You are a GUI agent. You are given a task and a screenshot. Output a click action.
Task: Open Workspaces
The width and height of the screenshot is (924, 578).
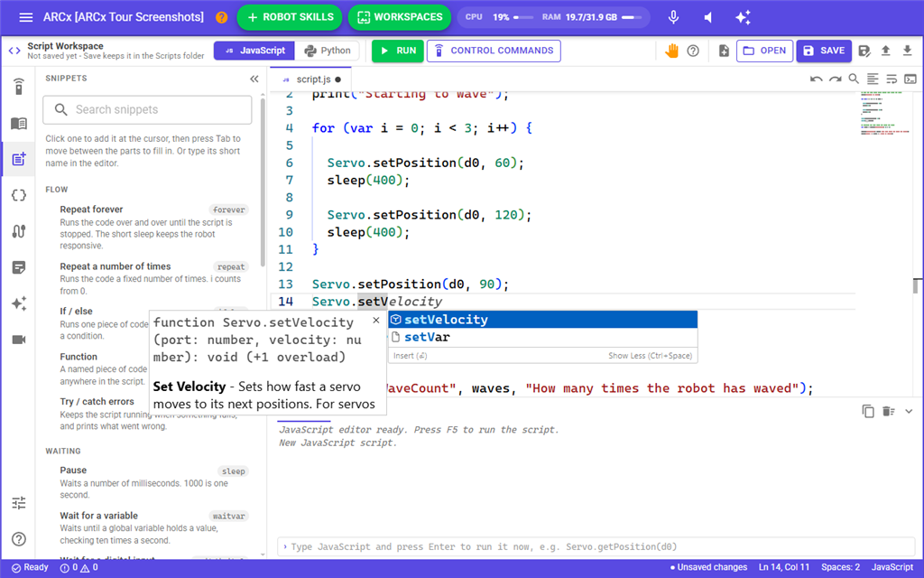point(400,17)
